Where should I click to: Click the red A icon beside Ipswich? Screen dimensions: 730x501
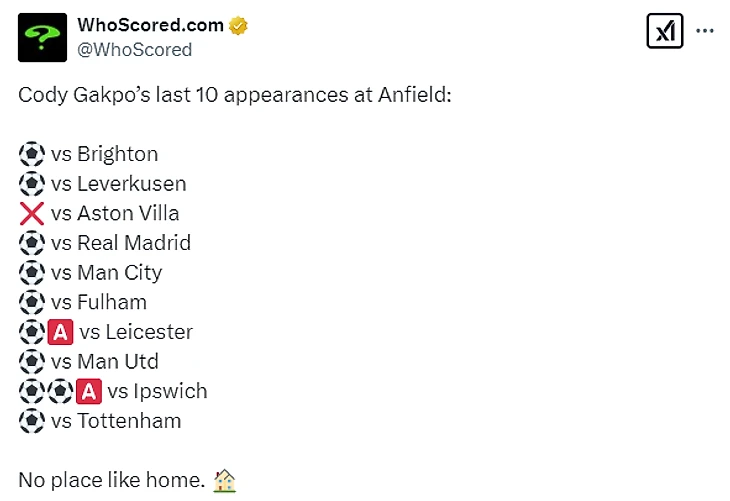point(89,391)
